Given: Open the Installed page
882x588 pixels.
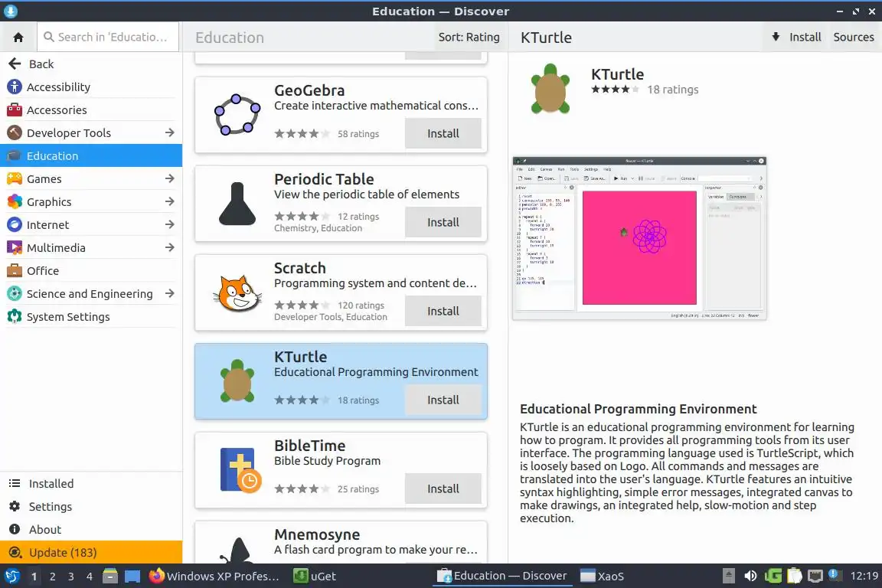Looking at the screenshot, I should [91, 483].
